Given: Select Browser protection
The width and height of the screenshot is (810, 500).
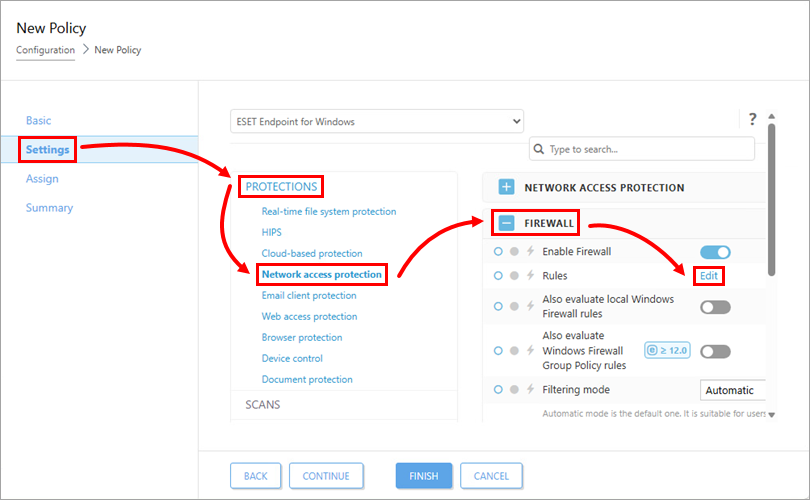Looking at the screenshot, I should pyautogui.click(x=302, y=337).
